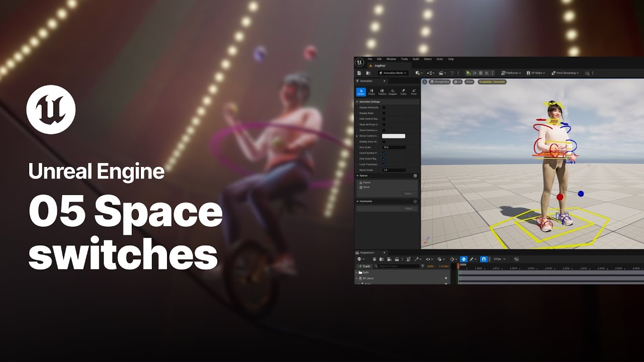Screen dimensions: 644x362
Task: Open the Edit menu
Action: coord(379,59)
